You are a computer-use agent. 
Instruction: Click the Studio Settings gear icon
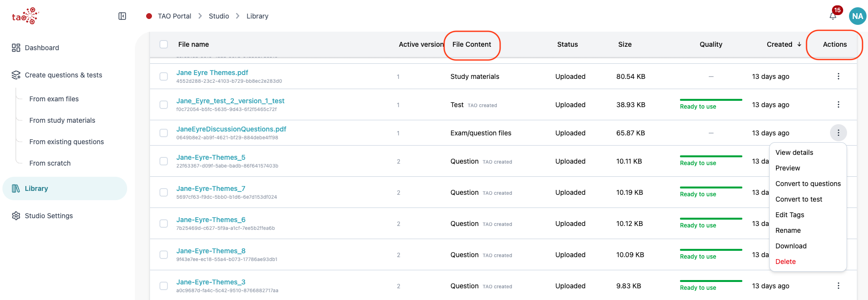click(x=16, y=216)
